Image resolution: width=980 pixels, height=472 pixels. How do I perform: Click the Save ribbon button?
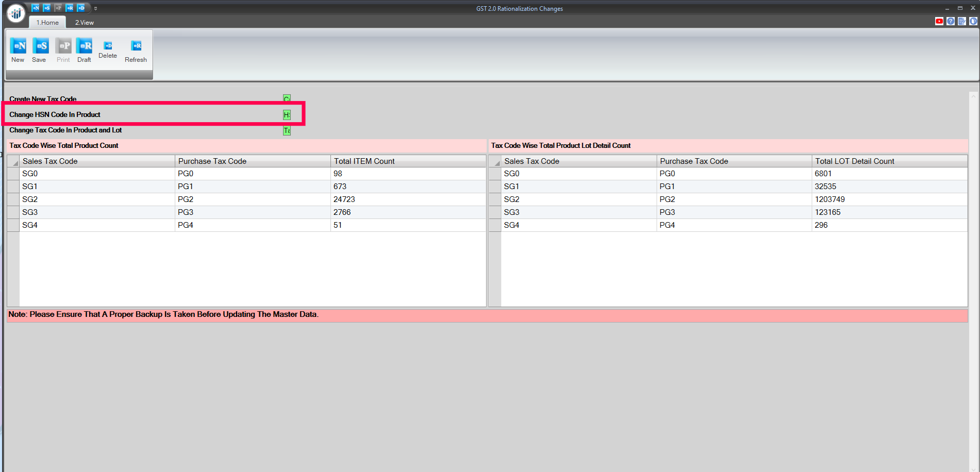coord(40,50)
